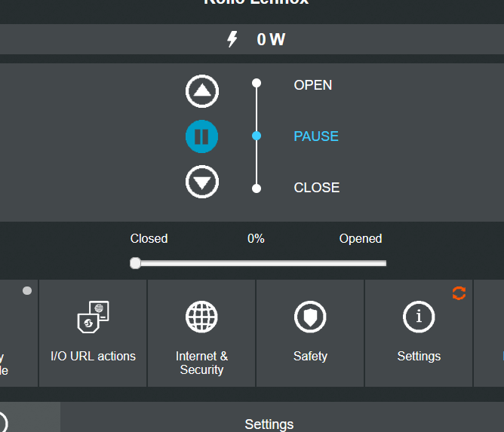504x432 pixels.
Task: Open the Safety shield icon
Action: click(310, 317)
